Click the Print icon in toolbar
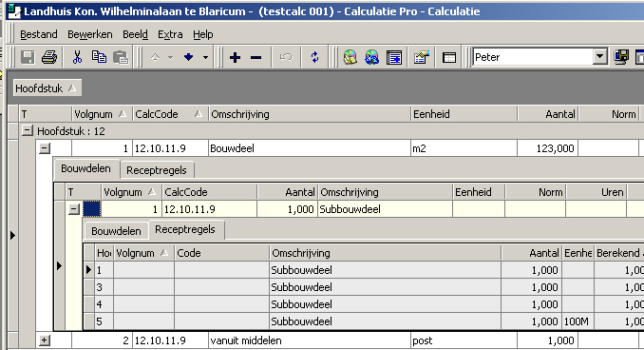This screenshot has height=350, width=644. (x=49, y=57)
